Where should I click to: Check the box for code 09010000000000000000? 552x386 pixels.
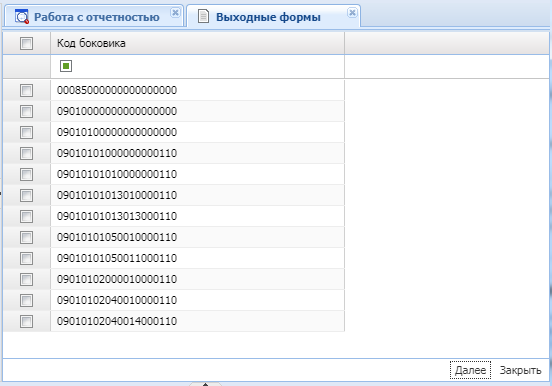pyautogui.click(x=26, y=111)
